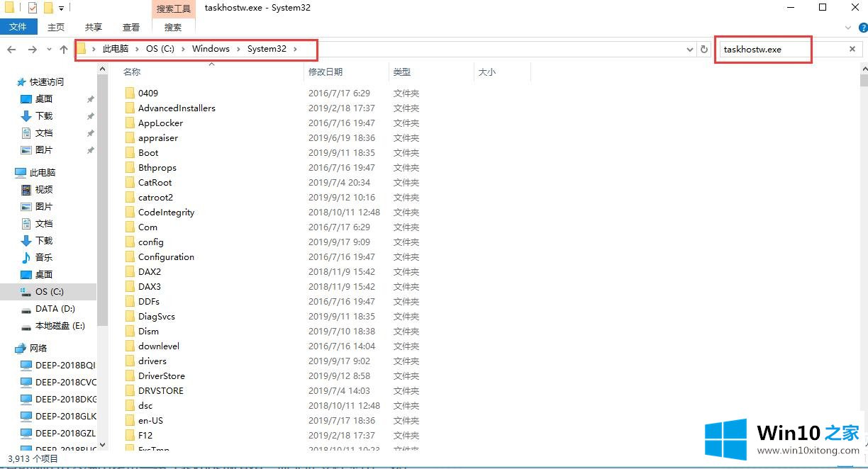Select the CatRoot folder icon
This screenshot has width=868, height=469.
[130, 183]
